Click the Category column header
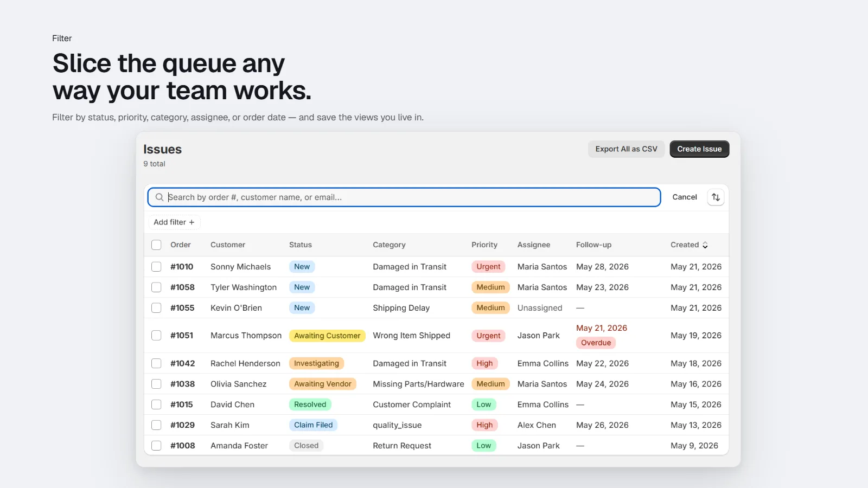Viewport: 868px width, 488px height. [x=389, y=245]
